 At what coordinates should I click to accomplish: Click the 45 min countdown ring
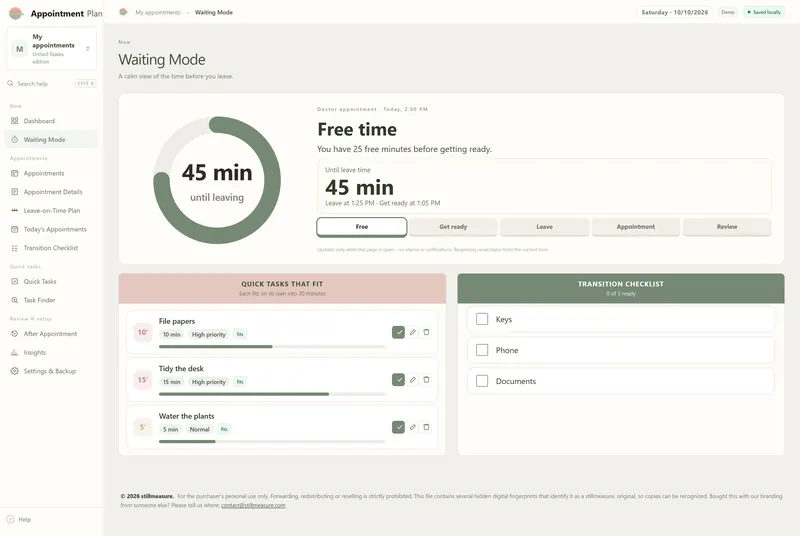[x=217, y=180]
